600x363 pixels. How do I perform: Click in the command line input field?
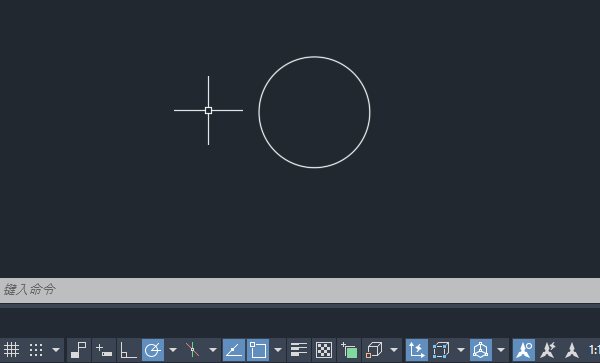click(x=300, y=290)
